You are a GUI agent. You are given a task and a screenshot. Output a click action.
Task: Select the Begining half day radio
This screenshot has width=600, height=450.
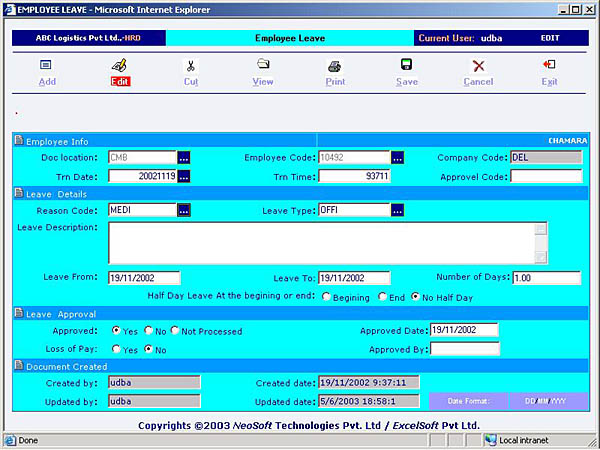pos(326,296)
